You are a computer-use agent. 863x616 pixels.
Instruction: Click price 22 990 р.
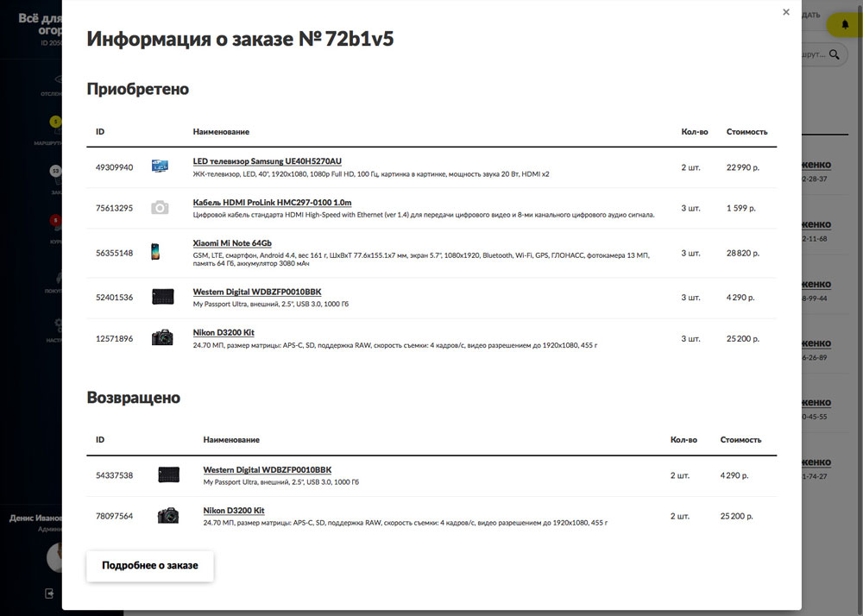point(742,167)
